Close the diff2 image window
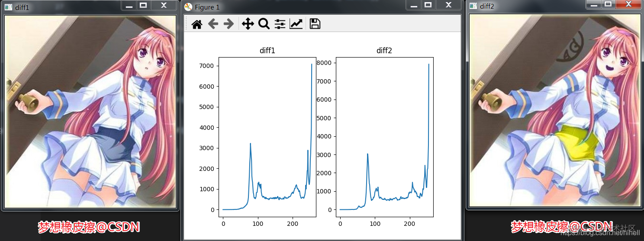644x241 pixels. [x=627, y=4]
